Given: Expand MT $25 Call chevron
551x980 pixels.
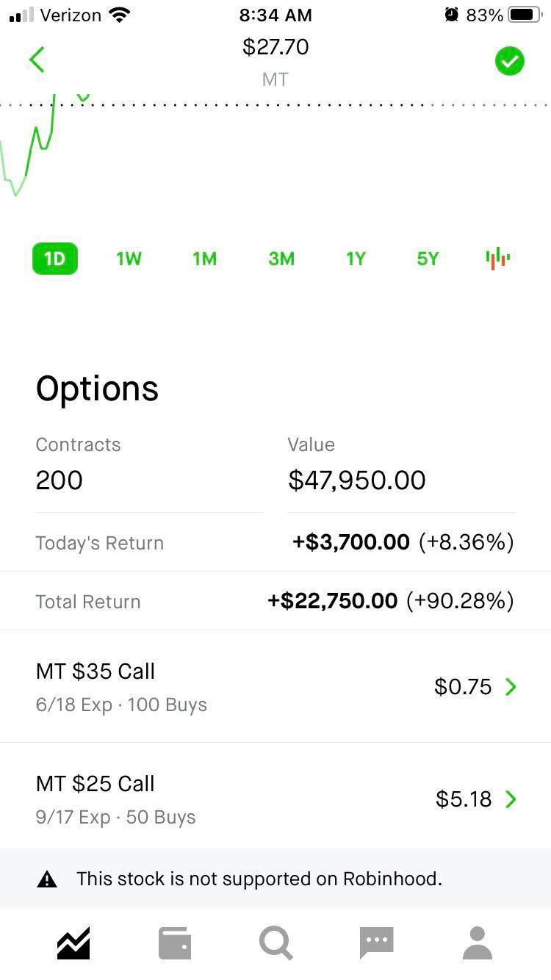Looking at the screenshot, I should (511, 799).
